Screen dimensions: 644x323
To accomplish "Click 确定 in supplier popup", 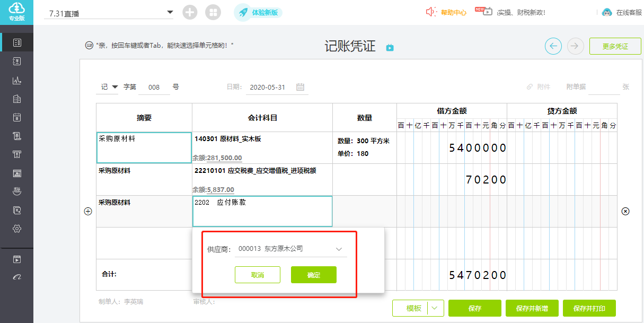I will 314,275.
